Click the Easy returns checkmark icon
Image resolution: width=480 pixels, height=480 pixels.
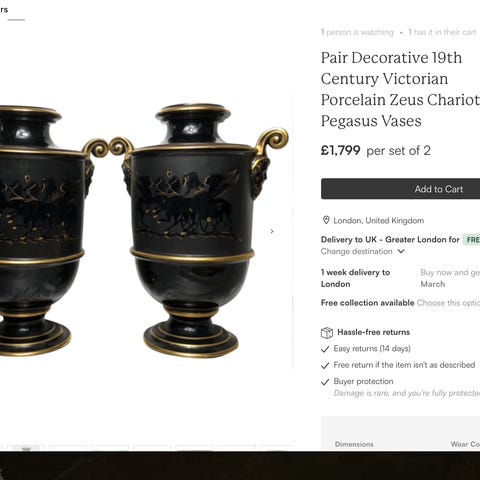(x=325, y=349)
